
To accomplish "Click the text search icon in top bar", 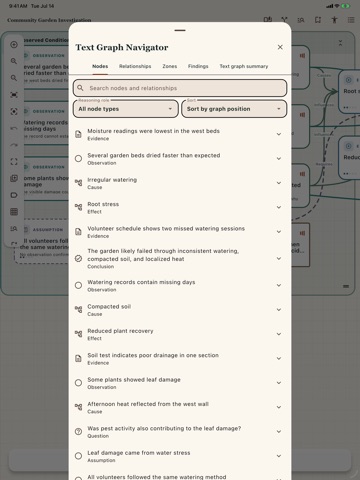I will pos(301,20).
